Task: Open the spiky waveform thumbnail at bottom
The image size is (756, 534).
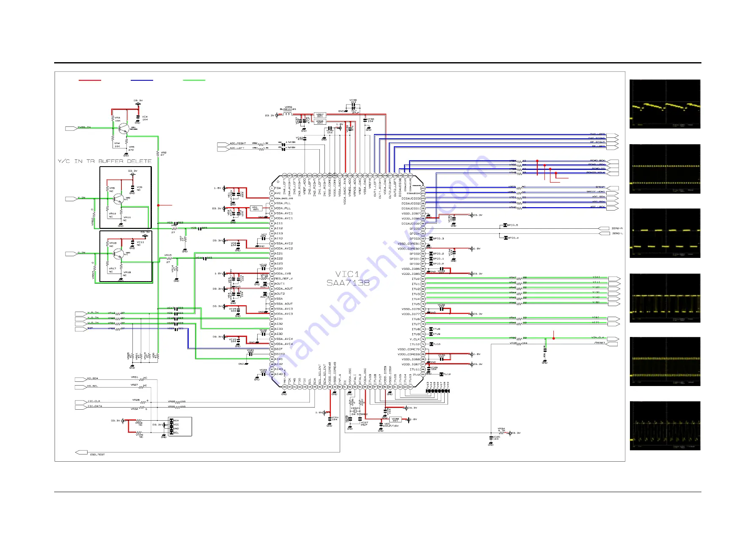Action: tap(665, 426)
